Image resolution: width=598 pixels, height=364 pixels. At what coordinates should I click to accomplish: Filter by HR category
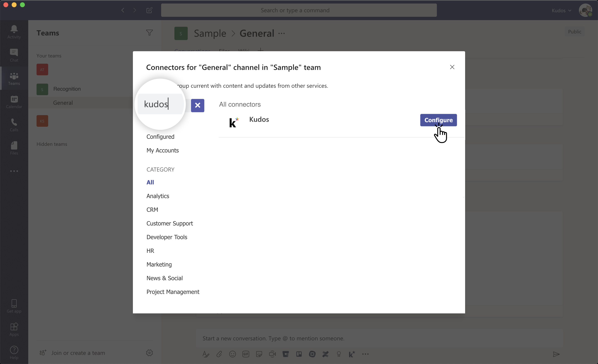click(x=150, y=251)
